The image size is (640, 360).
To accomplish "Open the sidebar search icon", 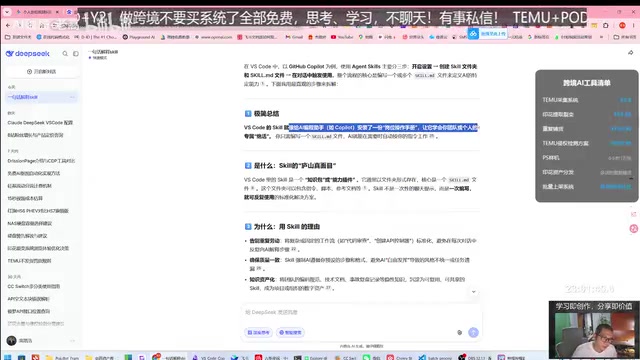I will pos(65,53).
